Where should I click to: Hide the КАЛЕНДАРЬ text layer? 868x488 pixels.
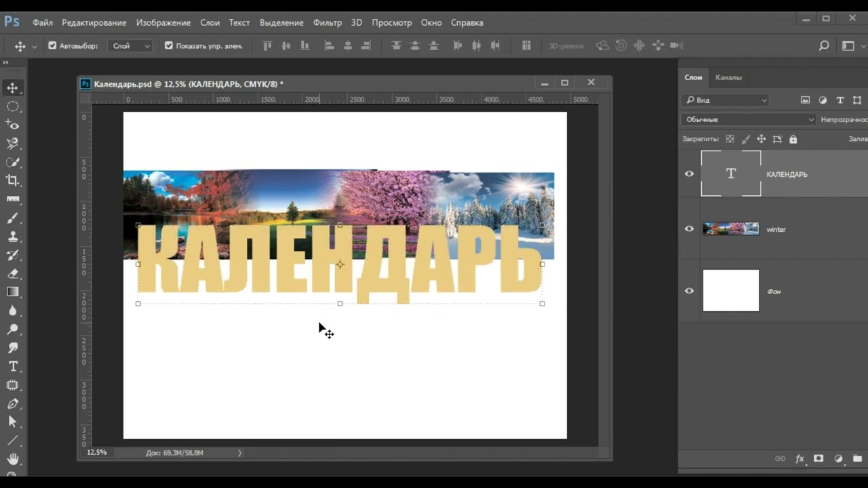tap(690, 174)
